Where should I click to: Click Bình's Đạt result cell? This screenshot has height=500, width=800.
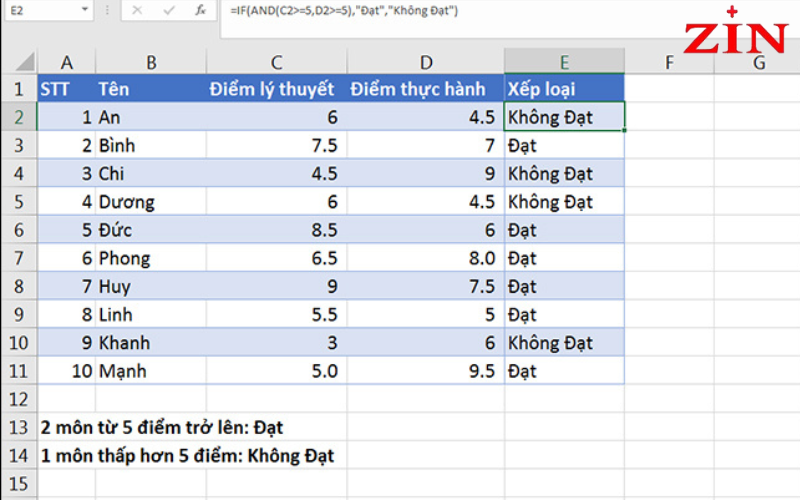[564, 145]
